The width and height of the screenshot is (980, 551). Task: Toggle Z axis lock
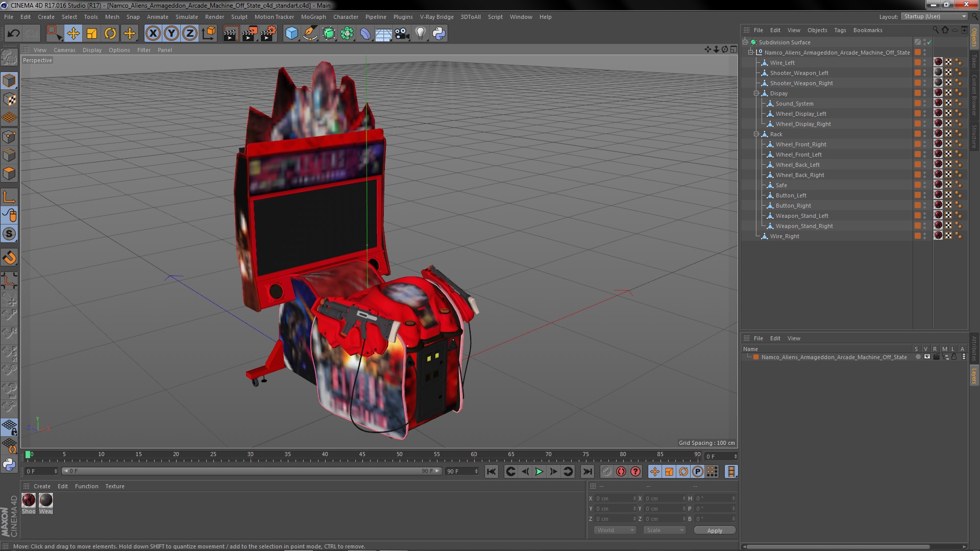tap(190, 34)
